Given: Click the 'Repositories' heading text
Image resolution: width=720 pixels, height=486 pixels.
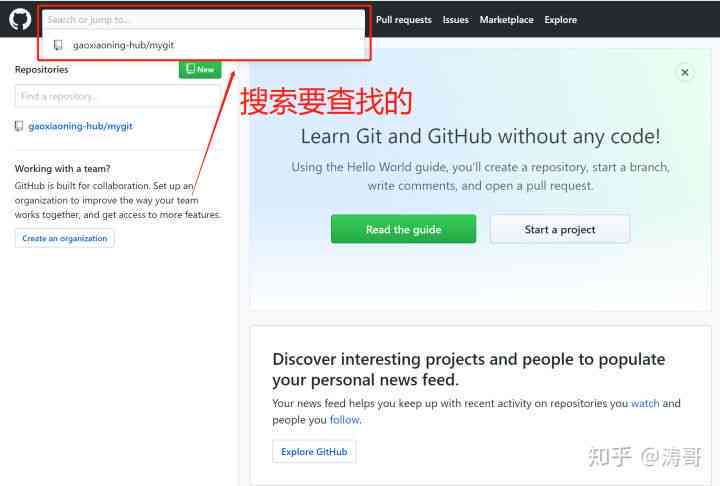Looking at the screenshot, I should click(x=41, y=69).
